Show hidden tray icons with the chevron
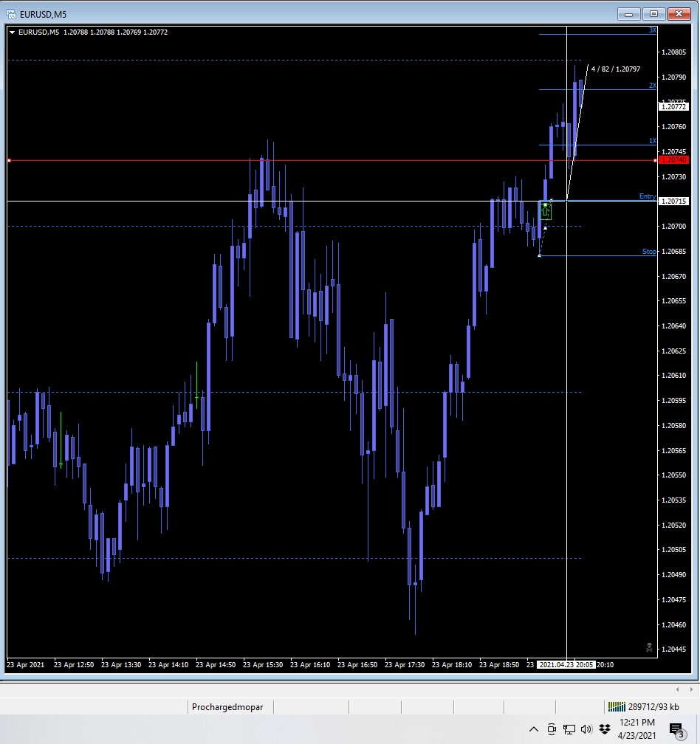Screen dimensions: 700x744 pyautogui.click(x=533, y=729)
